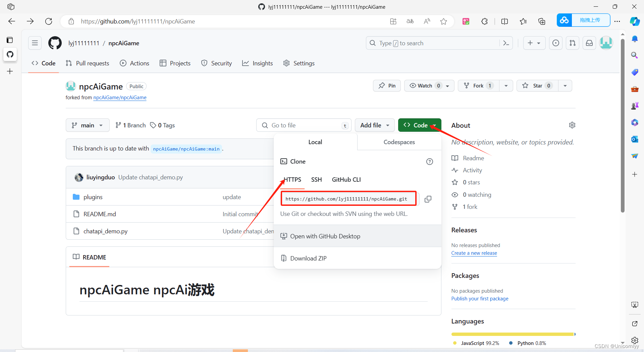This screenshot has width=644, height=352.
Task: Open browser settings and more menu
Action: pos(617,21)
